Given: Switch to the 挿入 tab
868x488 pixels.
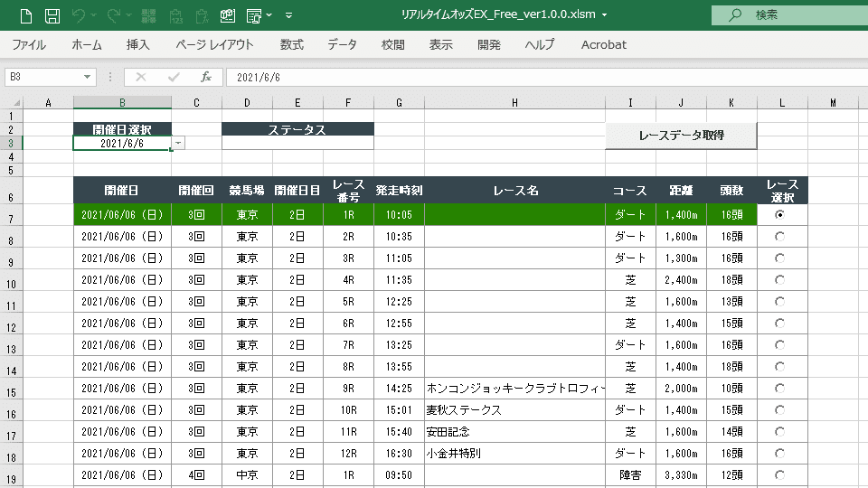Looking at the screenshot, I should coord(137,45).
